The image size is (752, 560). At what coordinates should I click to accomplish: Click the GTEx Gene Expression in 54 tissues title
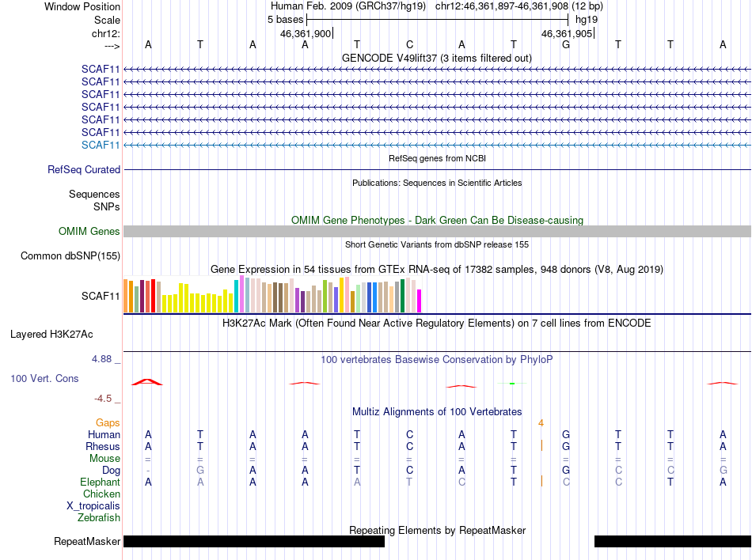[x=437, y=269]
